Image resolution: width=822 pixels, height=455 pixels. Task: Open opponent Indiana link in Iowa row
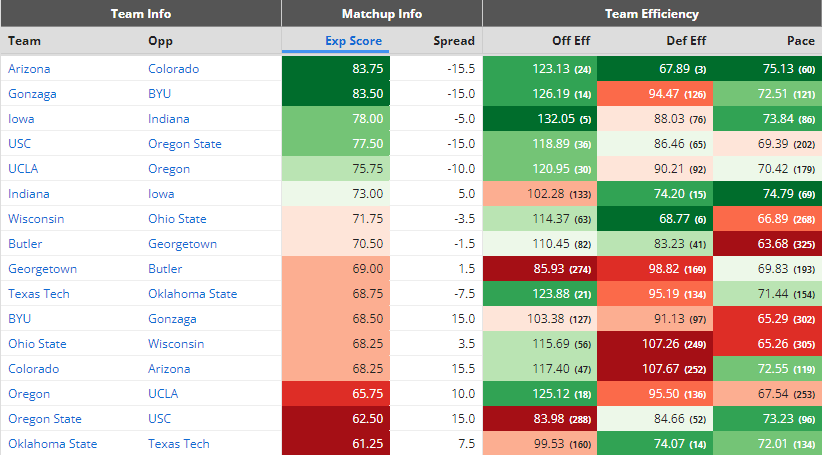(169, 118)
